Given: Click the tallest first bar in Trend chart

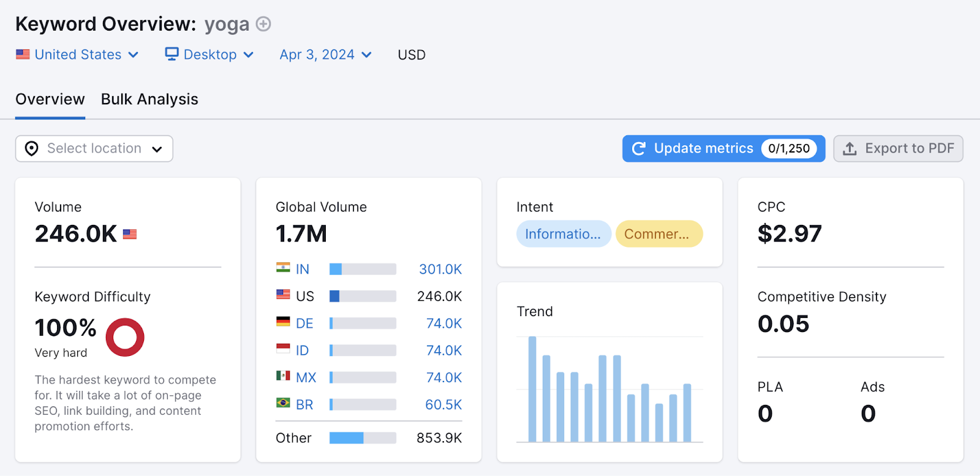Looking at the screenshot, I should [x=532, y=389].
